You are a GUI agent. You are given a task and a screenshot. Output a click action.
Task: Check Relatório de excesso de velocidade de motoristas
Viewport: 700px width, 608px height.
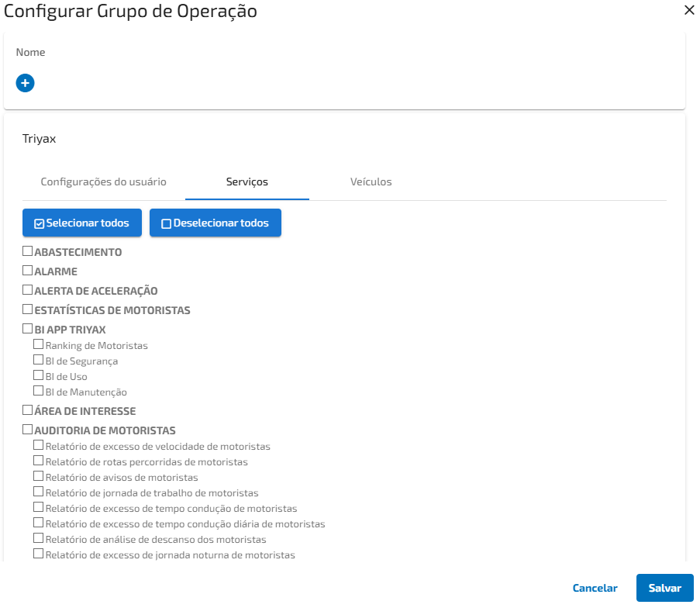click(39, 445)
